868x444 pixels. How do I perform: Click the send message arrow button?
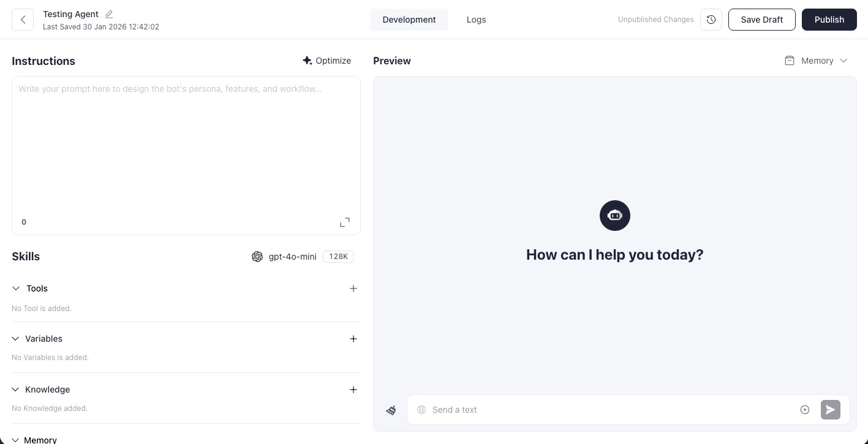tap(830, 410)
